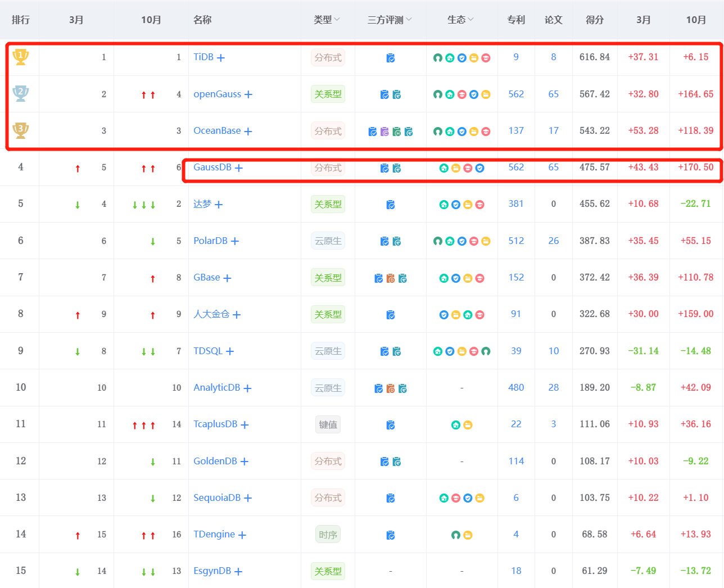Click the 键值 type tag in TcaplusDB row
724x588 pixels.
click(x=328, y=425)
